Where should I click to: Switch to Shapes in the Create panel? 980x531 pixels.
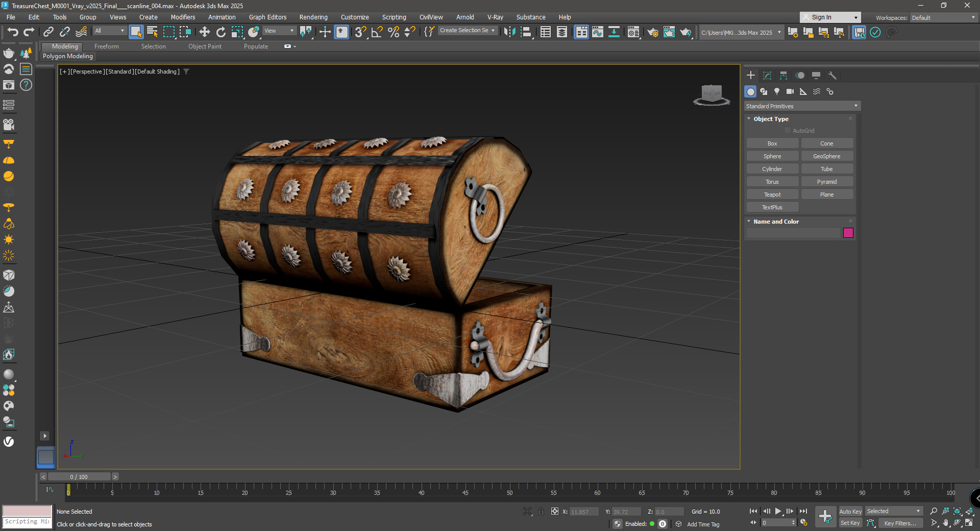[x=764, y=91]
